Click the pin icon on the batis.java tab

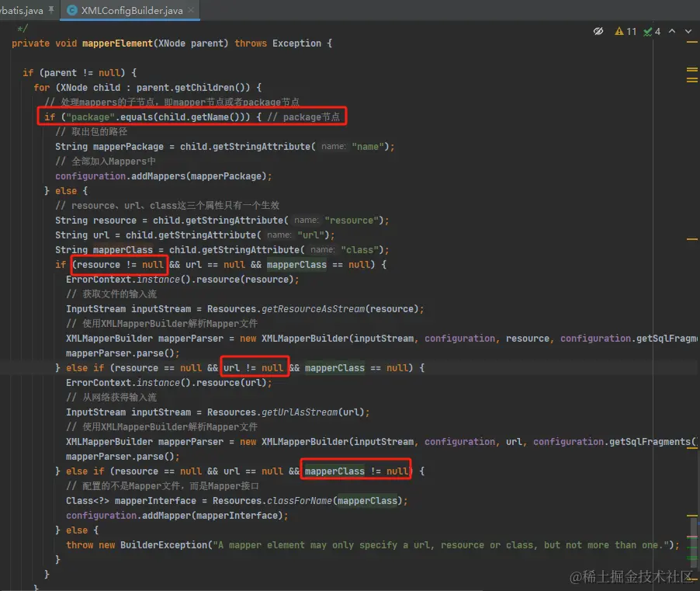[x=51, y=10]
